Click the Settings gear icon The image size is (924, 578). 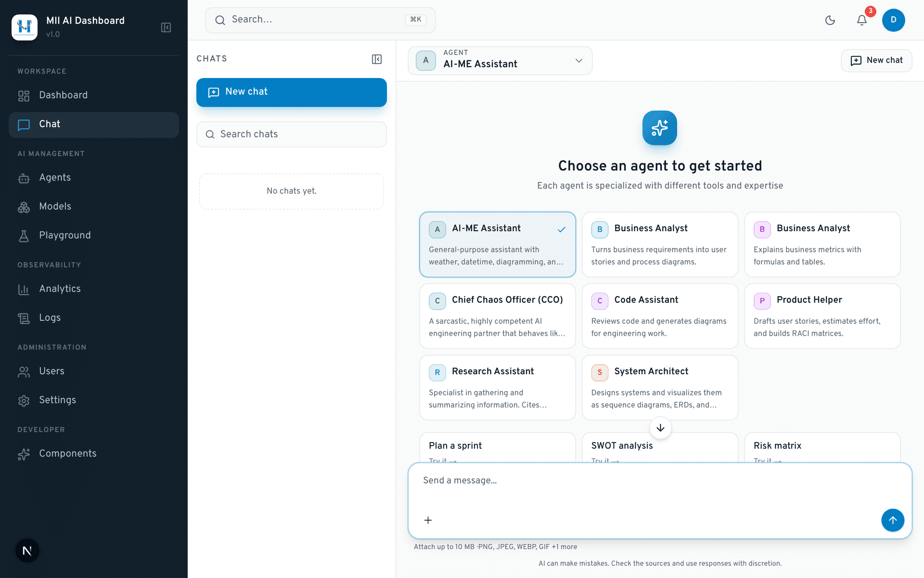pyautogui.click(x=24, y=401)
